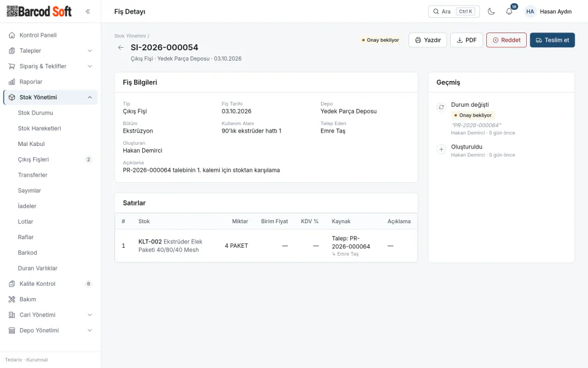Select the KLT-002 stock item row
Image resolution: width=588 pixels, height=368 pixels.
266,246
